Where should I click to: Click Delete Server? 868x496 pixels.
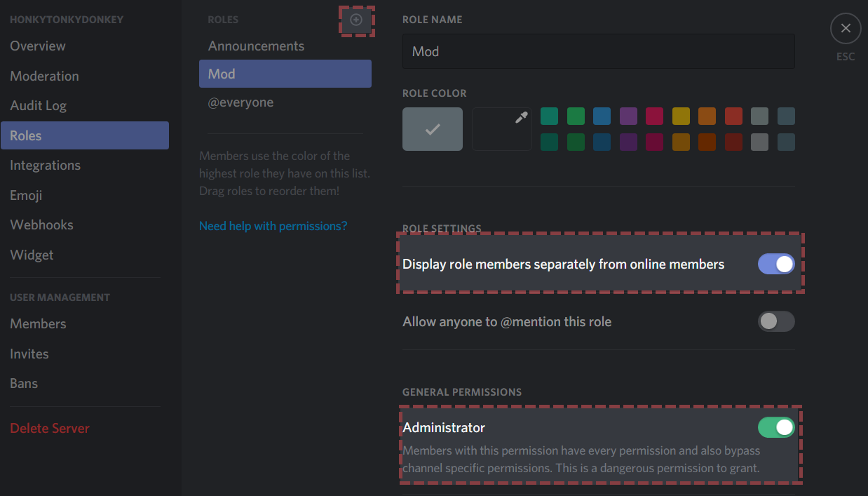pos(50,428)
